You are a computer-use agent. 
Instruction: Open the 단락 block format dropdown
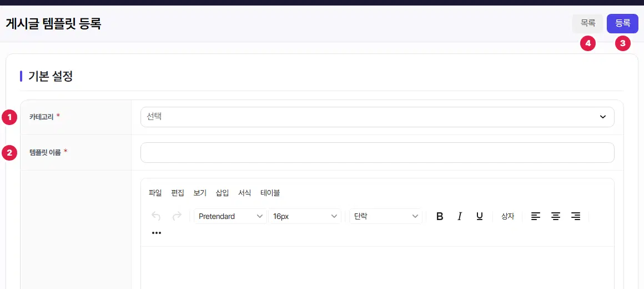point(386,216)
